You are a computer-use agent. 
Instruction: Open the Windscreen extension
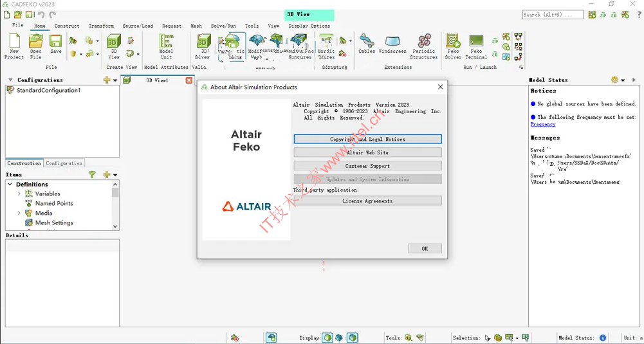pos(392,44)
